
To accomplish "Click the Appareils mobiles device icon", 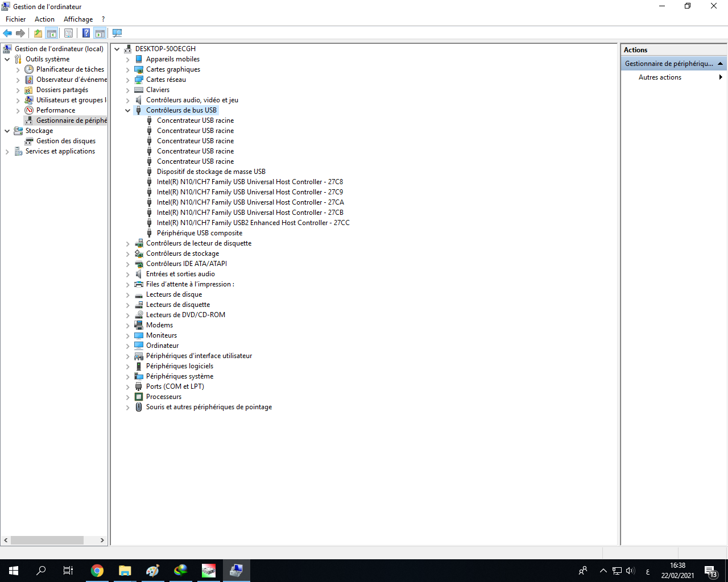I will click(139, 59).
